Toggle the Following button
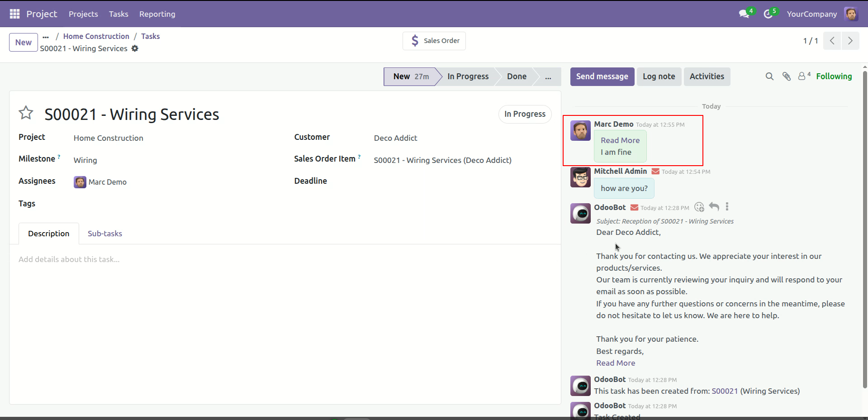Screen dimensions: 868x420 tap(834, 76)
